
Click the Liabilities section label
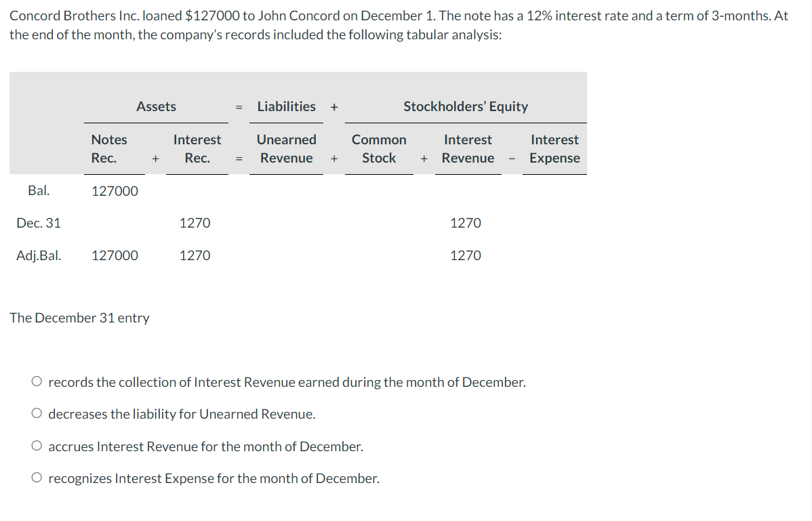[x=286, y=106]
